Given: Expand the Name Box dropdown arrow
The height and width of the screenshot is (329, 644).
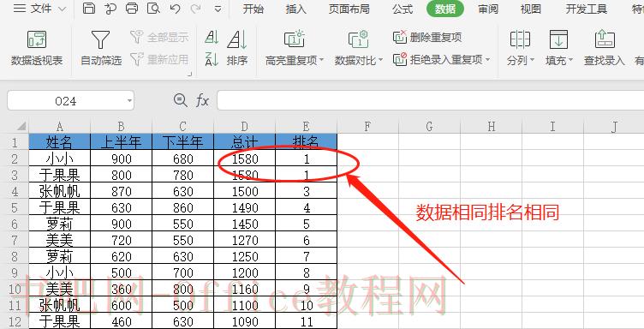Looking at the screenshot, I should 129,100.
